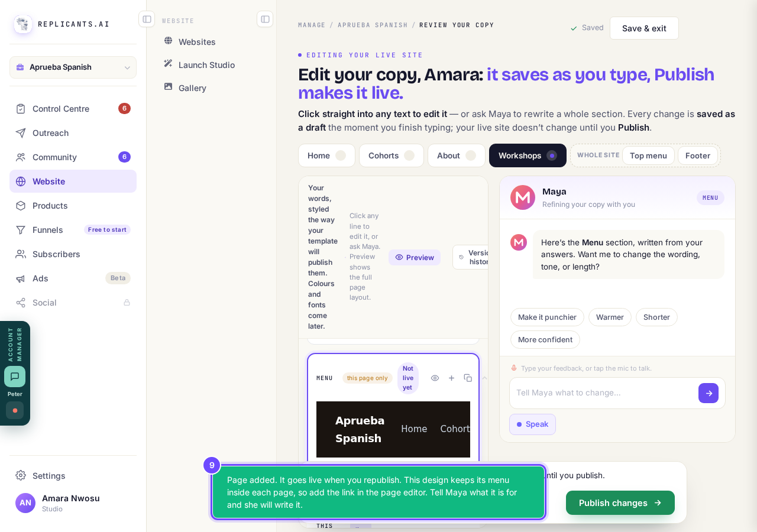Open Settings via the gear icon
This screenshot has width=757, height=532.
[21, 475]
